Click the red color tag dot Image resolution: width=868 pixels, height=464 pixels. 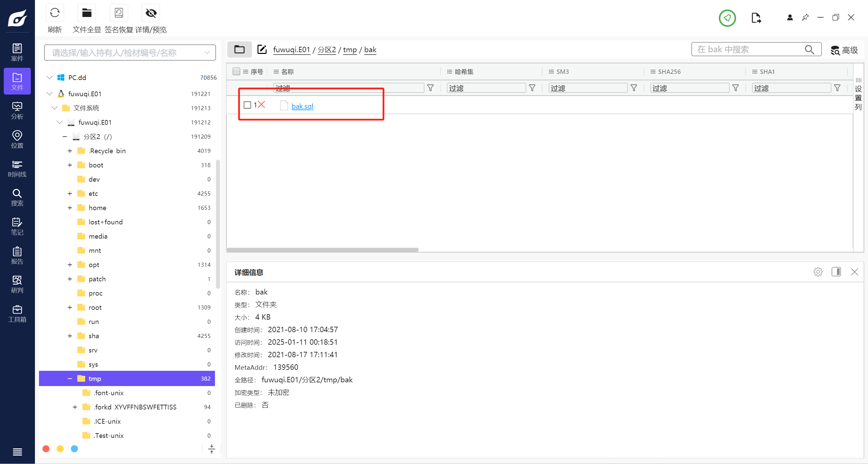click(x=46, y=449)
